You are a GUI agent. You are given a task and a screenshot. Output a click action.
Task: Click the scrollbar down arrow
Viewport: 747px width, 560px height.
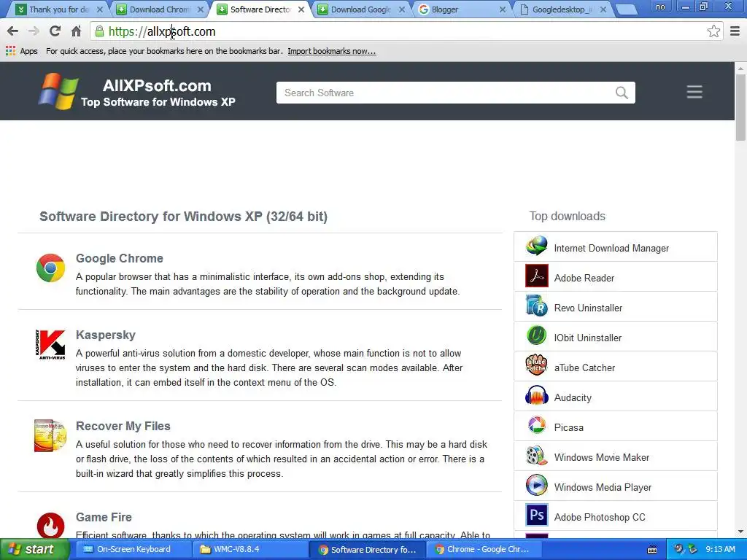(x=740, y=532)
